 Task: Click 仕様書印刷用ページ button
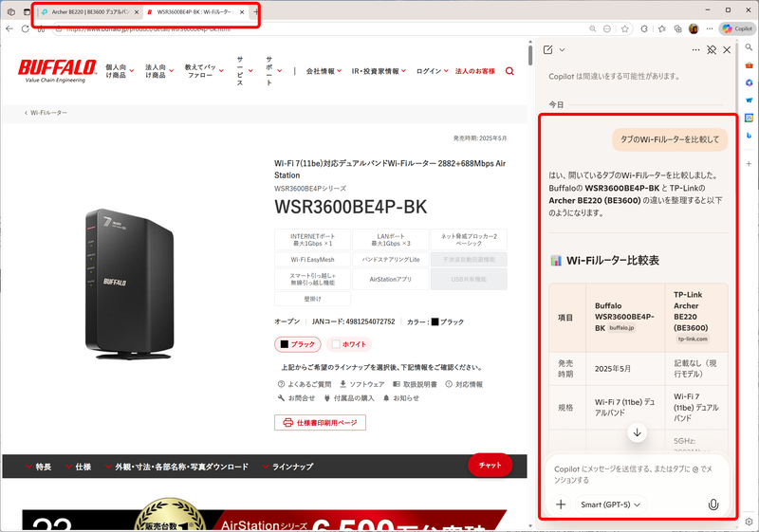(x=320, y=422)
